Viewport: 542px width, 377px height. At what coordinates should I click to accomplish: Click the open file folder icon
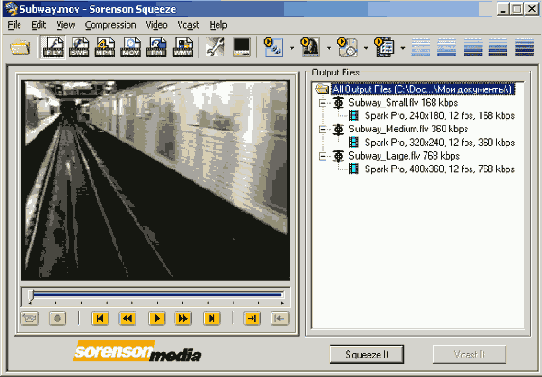coord(20,47)
